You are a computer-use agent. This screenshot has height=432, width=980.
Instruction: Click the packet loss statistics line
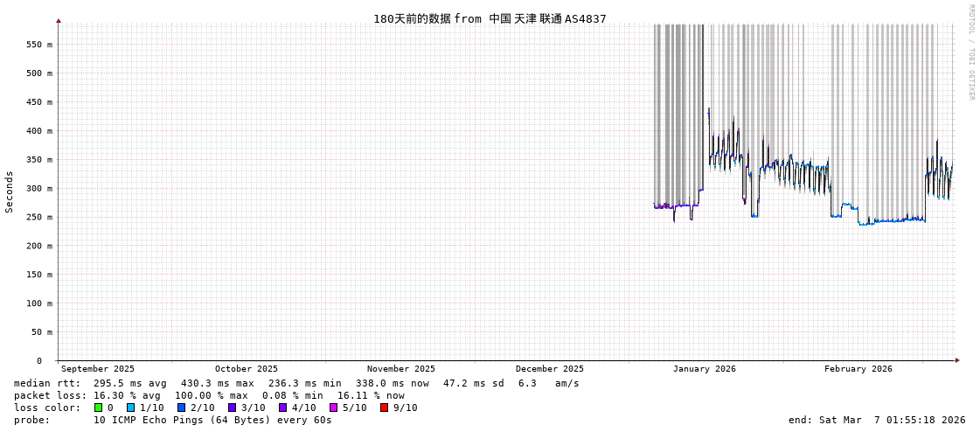209,395
